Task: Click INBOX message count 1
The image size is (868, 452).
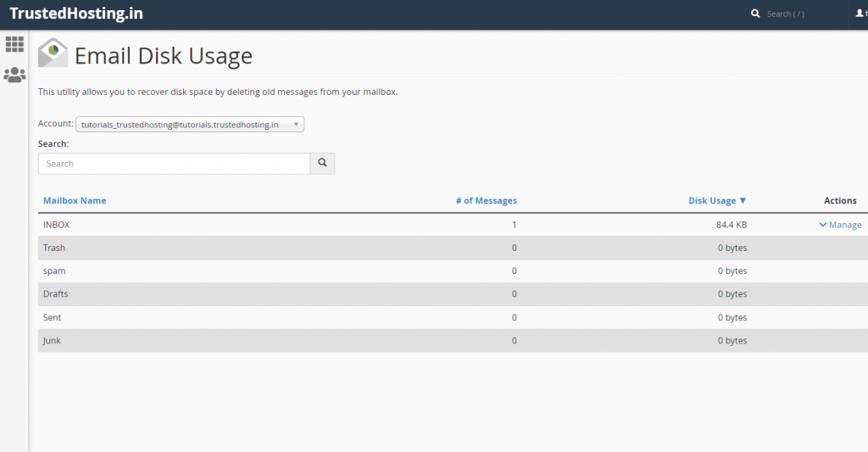Action: point(515,225)
